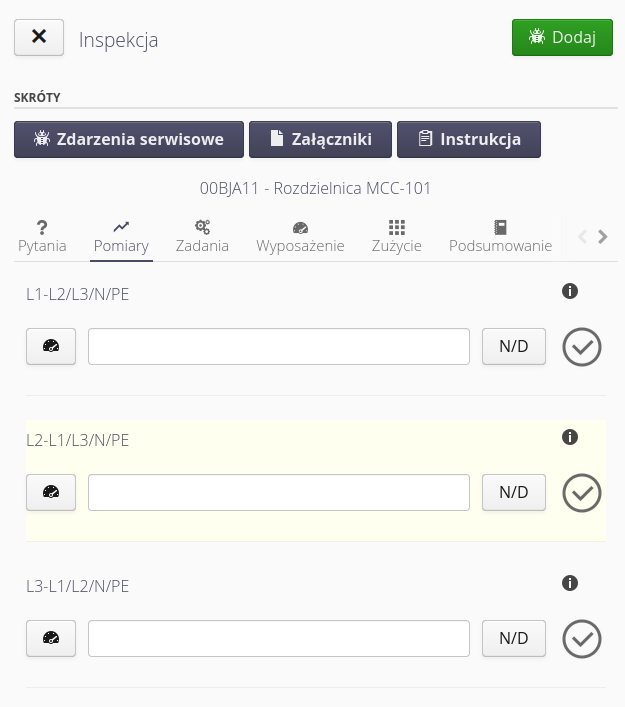625x707 pixels.
Task: Open Zdarzenia serwisowe shortcut
Action: click(x=128, y=140)
